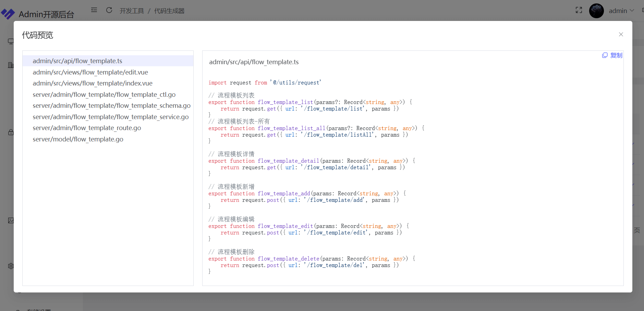Close the code preview dialog
644x311 pixels.
621,34
